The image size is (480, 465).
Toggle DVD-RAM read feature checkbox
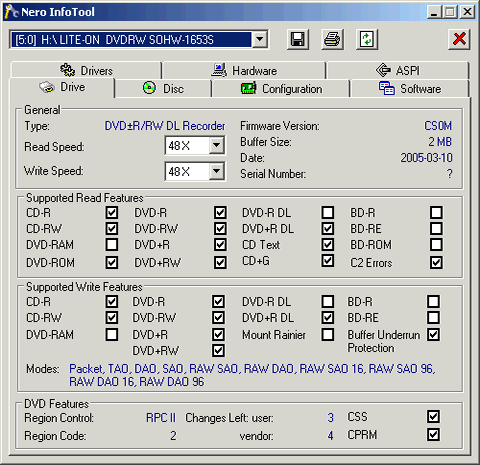(x=112, y=245)
